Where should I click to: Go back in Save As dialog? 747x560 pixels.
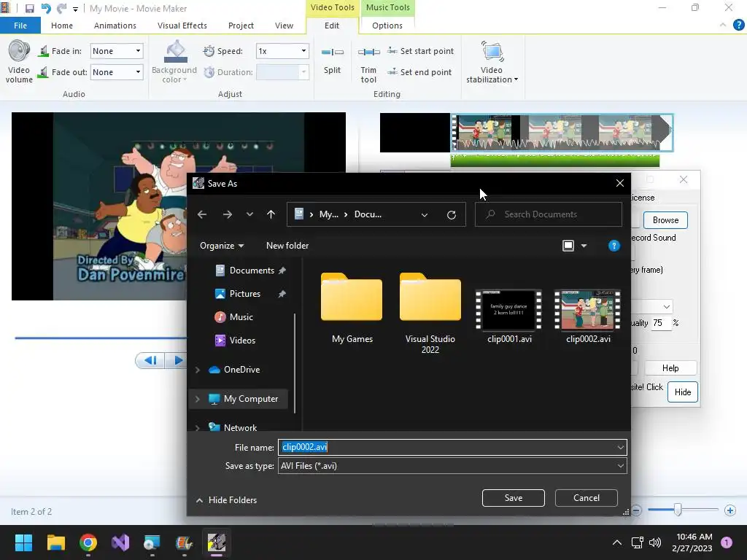tap(202, 214)
